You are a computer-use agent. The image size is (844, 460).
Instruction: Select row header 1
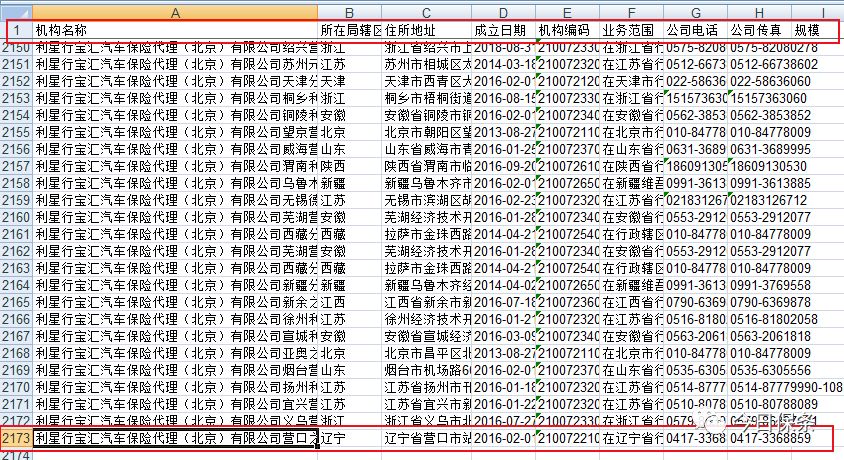coord(16,30)
